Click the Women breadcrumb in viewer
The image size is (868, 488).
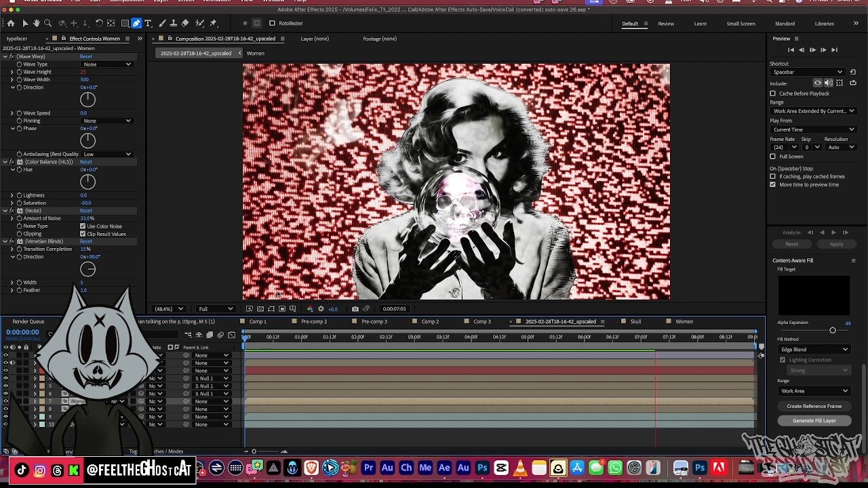256,53
